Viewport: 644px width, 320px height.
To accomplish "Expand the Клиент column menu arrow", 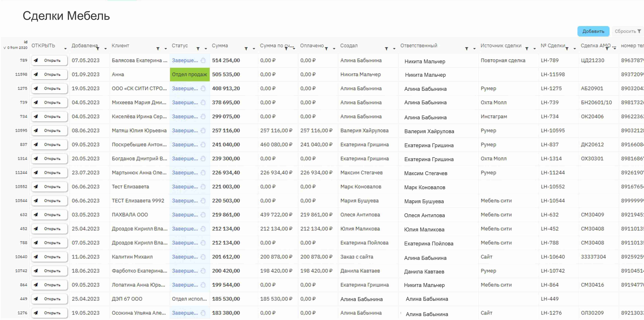I will [166, 49].
